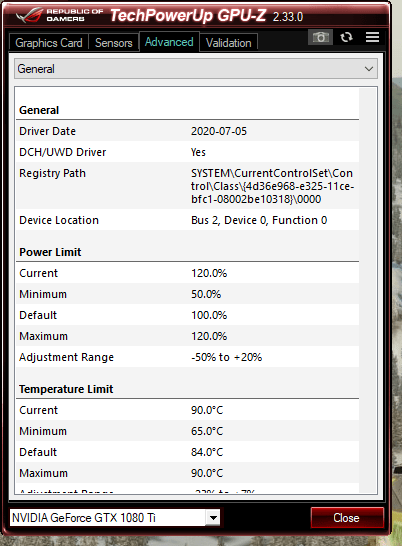Go to the Validation tab
Viewport: 402px width, 546px height.
tap(229, 43)
